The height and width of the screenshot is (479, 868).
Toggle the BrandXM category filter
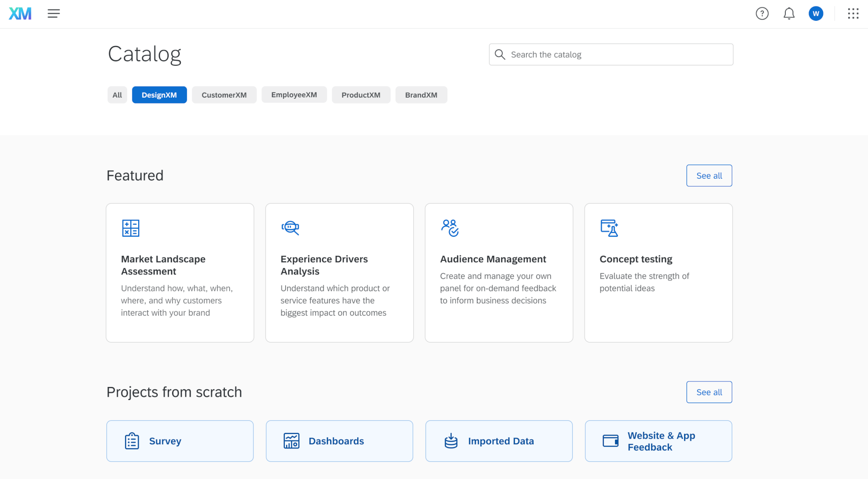421,94
